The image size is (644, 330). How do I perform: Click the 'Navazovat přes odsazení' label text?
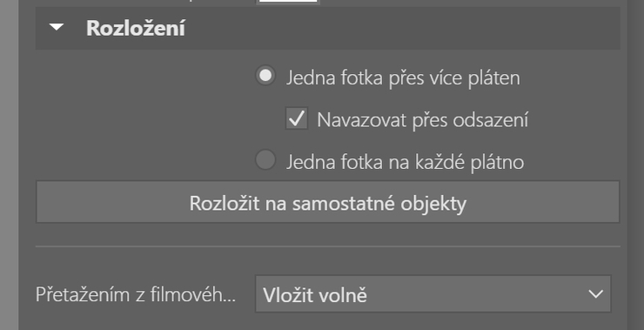(423, 119)
